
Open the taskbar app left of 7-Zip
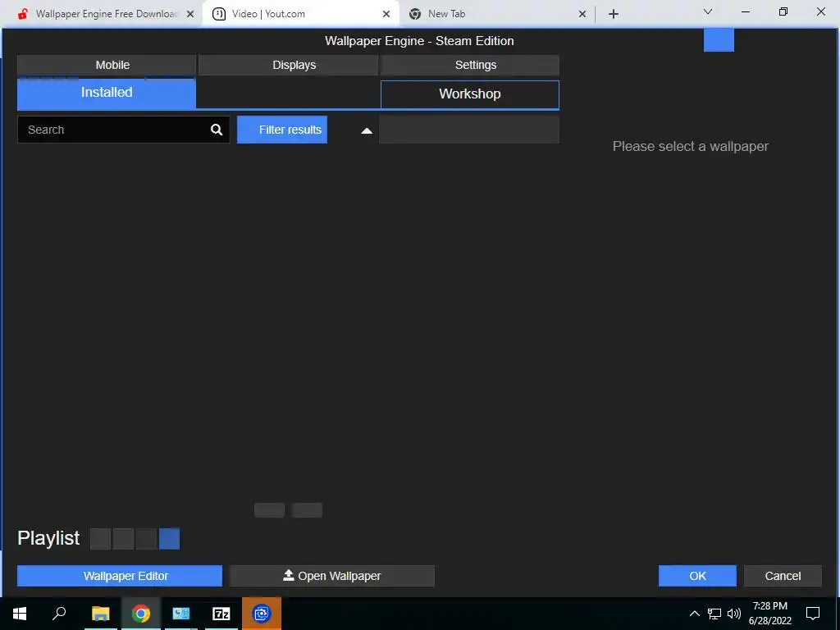tap(181, 614)
